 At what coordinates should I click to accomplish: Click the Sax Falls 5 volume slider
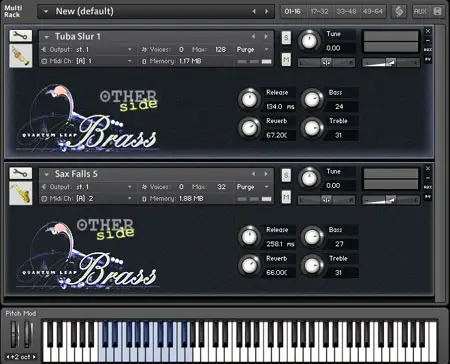tap(391, 200)
